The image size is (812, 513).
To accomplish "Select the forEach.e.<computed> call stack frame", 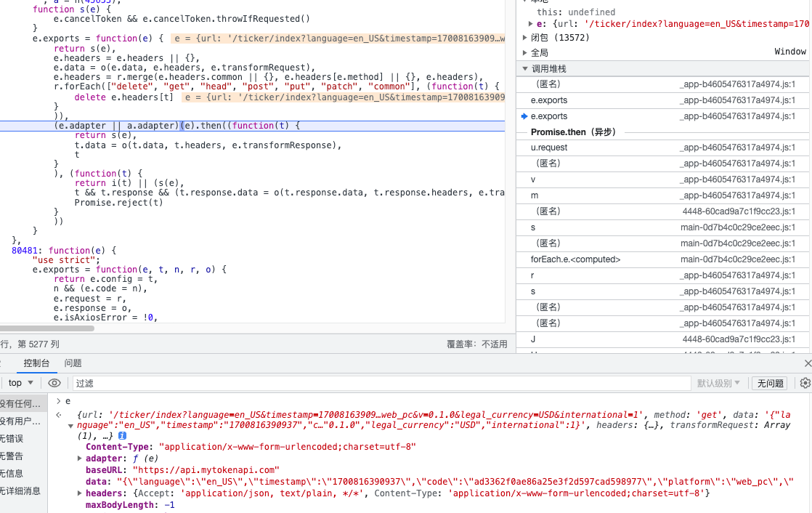I will click(x=575, y=259).
